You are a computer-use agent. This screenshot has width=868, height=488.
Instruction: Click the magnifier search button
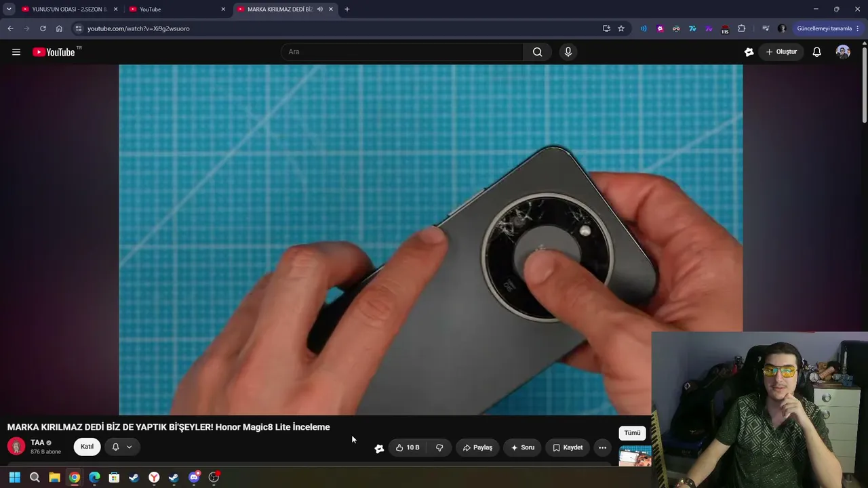tap(537, 52)
